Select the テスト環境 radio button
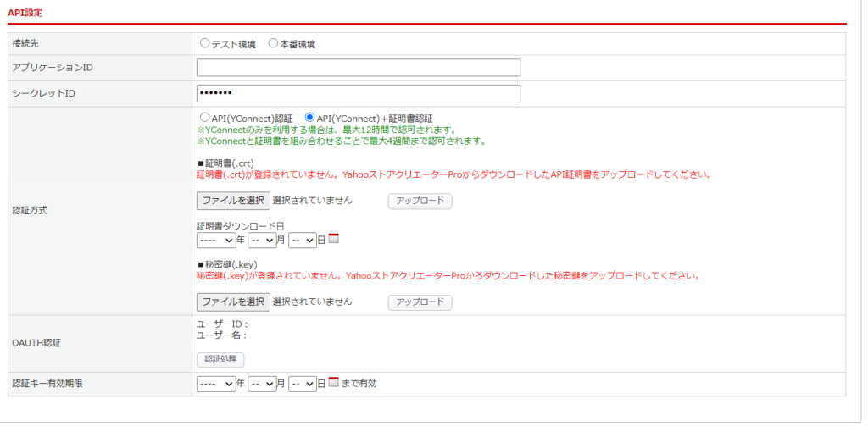868x426 pixels. pyautogui.click(x=205, y=43)
